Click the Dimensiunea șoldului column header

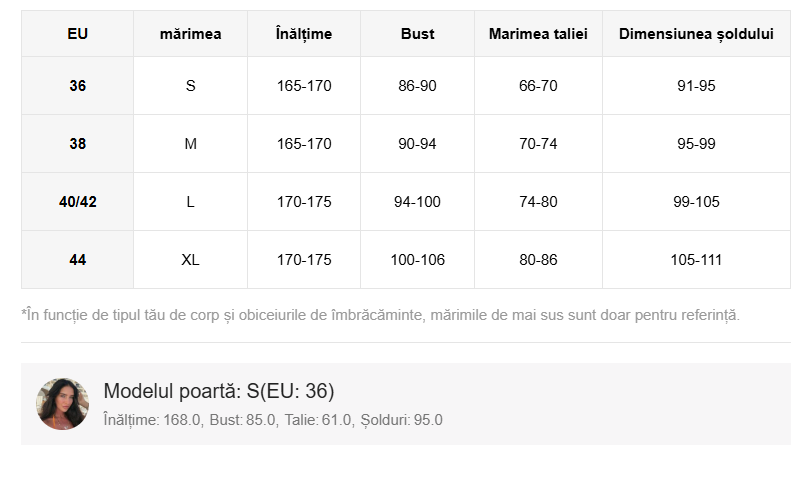[696, 34]
